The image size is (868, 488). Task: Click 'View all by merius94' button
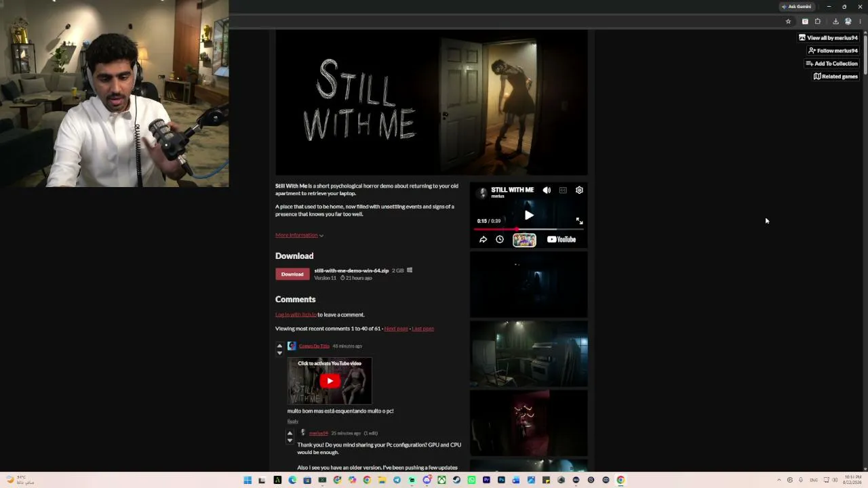click(828, 38)
